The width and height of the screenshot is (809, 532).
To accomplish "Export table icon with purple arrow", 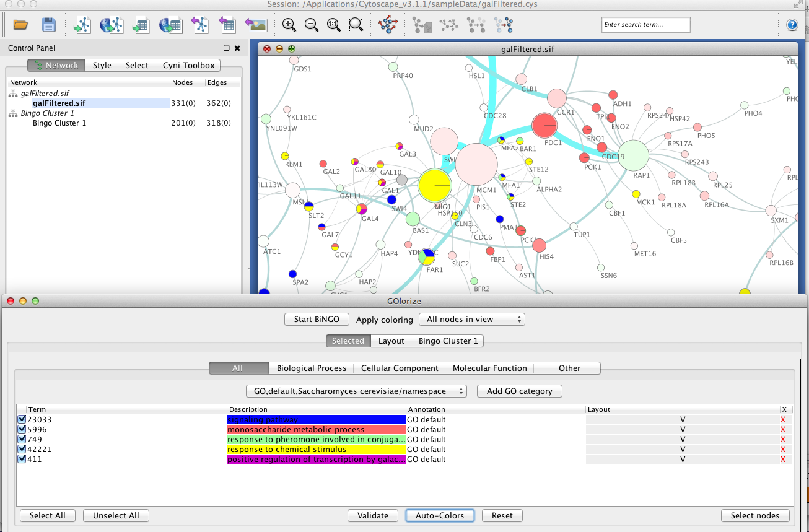I will [x=227, y=25].
